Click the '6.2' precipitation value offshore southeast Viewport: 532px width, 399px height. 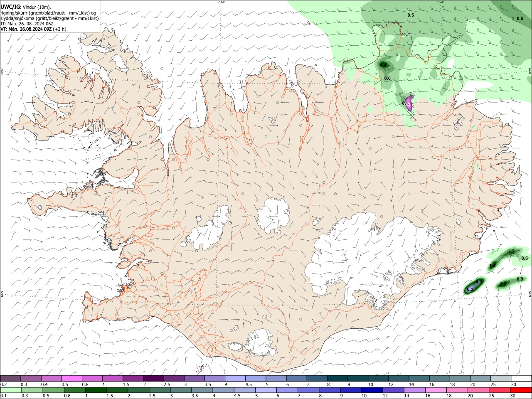(x=470, y=289)
